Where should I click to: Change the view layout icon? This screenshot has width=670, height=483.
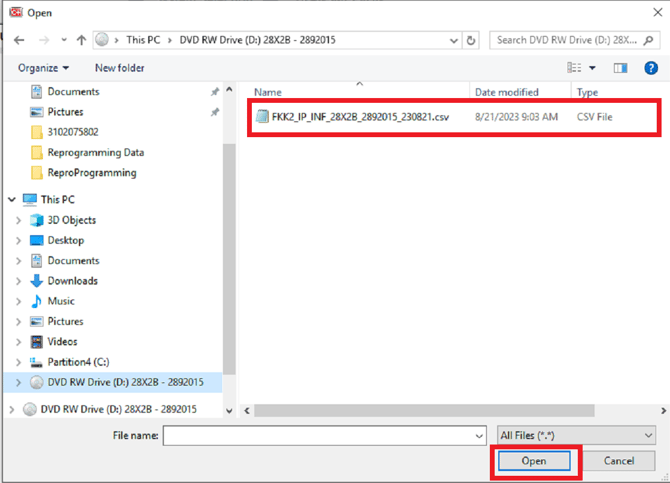pyautogui.click(x=574, y=68)
